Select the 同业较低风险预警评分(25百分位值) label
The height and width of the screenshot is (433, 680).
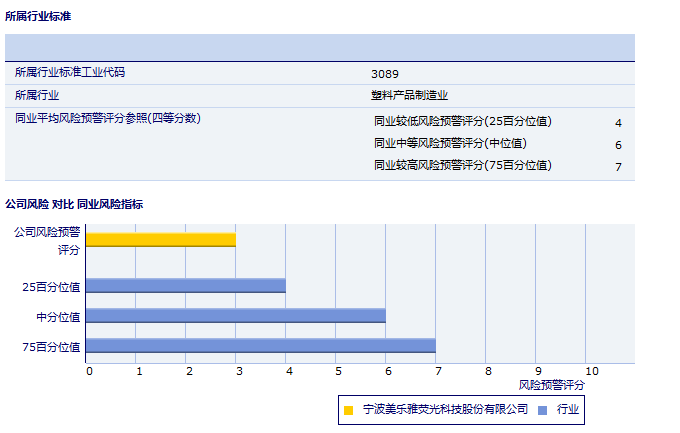462,122
